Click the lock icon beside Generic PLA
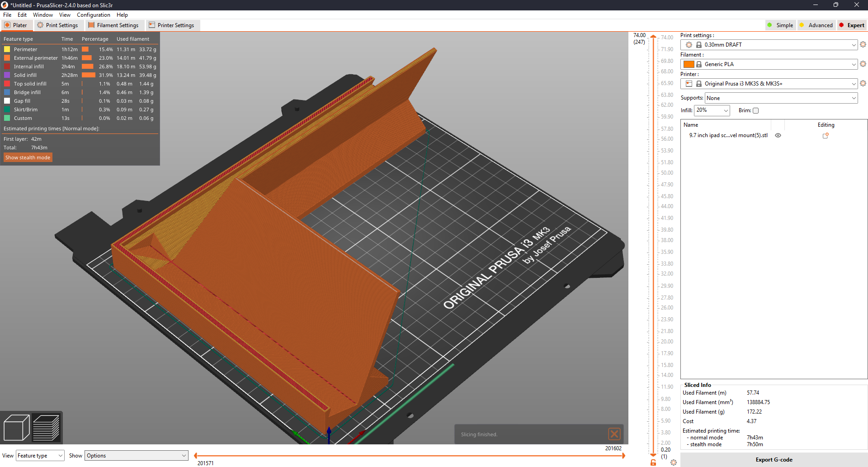The image size is (868, 467). click(x=699, y=64)
